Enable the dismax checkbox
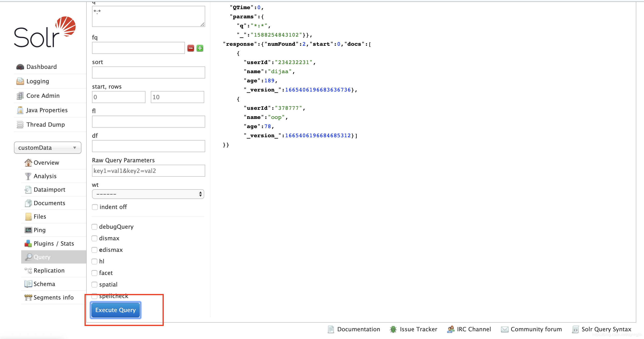 pyautogui.click(x=94, y=239)
